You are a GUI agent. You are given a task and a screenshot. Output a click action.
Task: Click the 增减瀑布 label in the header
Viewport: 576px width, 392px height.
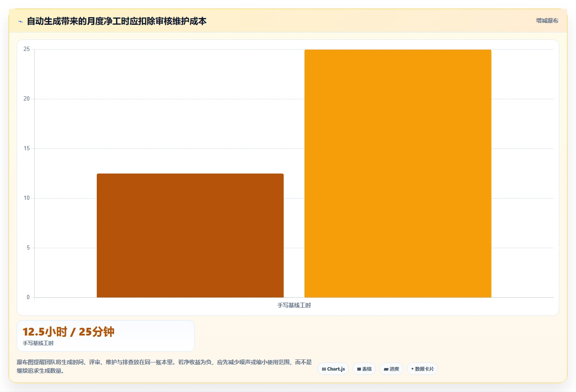click(x=547, y=21)
